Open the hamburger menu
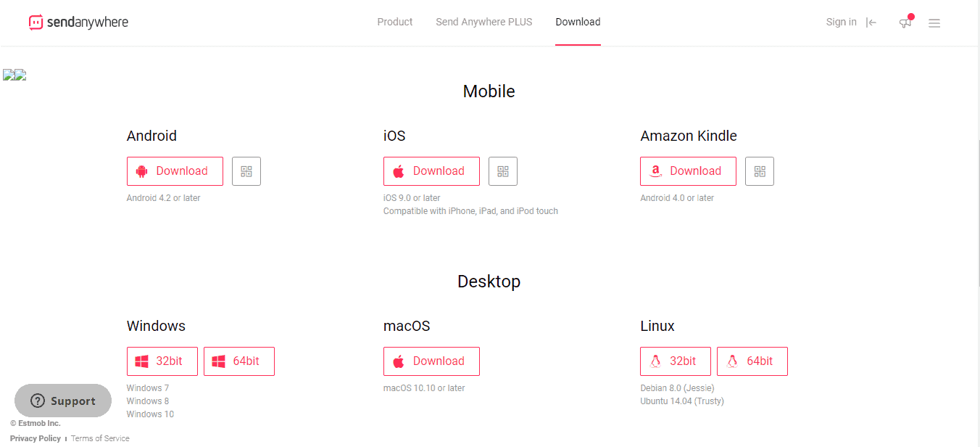980x447 pixels. click(934, 23)
